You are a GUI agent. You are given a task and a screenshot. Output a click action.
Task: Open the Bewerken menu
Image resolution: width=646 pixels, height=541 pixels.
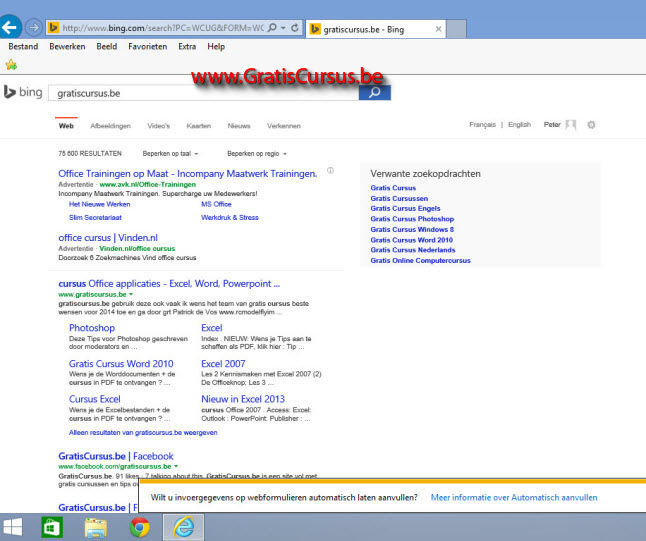(x=67, y=47)
